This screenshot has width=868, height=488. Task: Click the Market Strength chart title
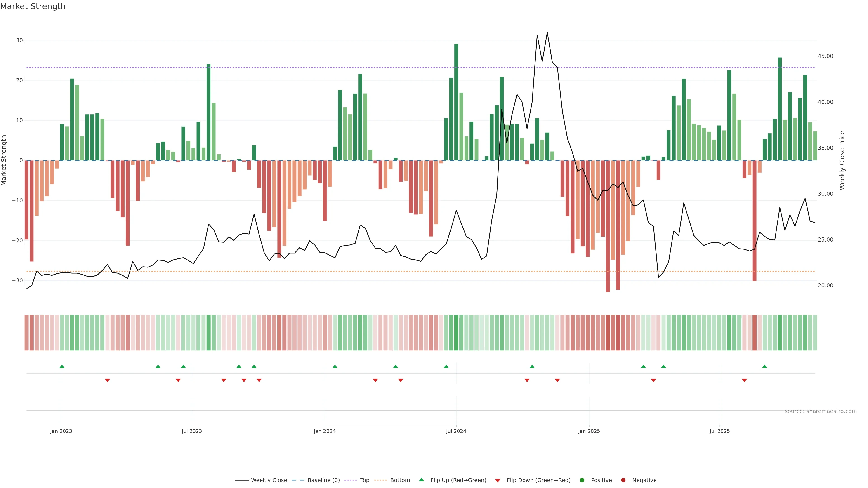pyautogui.click(x=33, y=6)
